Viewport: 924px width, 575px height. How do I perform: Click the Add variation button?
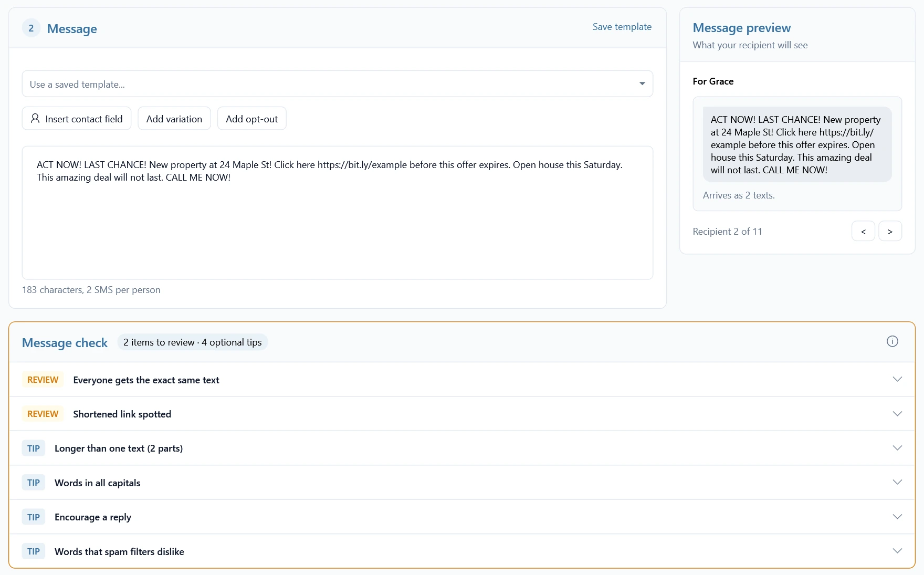point(174,119)
